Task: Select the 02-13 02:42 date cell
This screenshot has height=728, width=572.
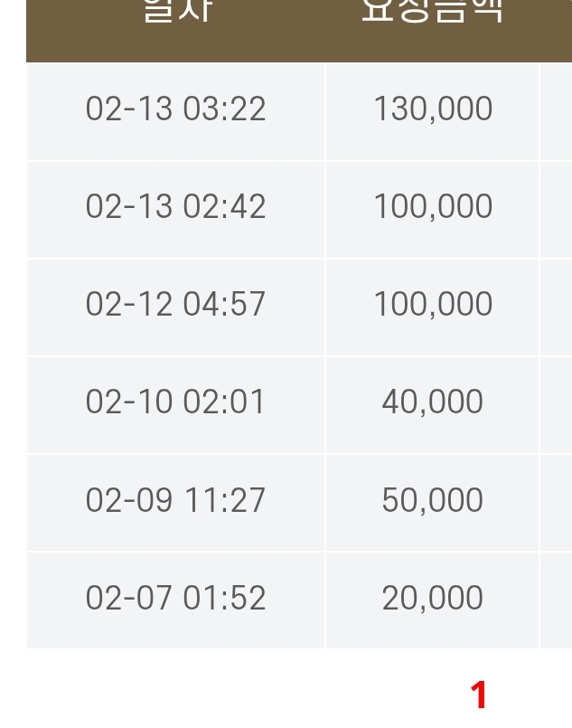Action: coord(176,207)
